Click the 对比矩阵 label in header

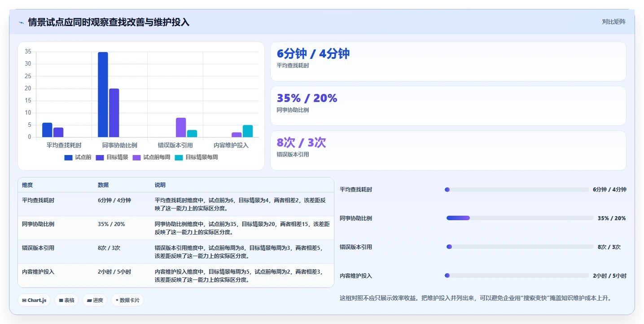[613, 22]
